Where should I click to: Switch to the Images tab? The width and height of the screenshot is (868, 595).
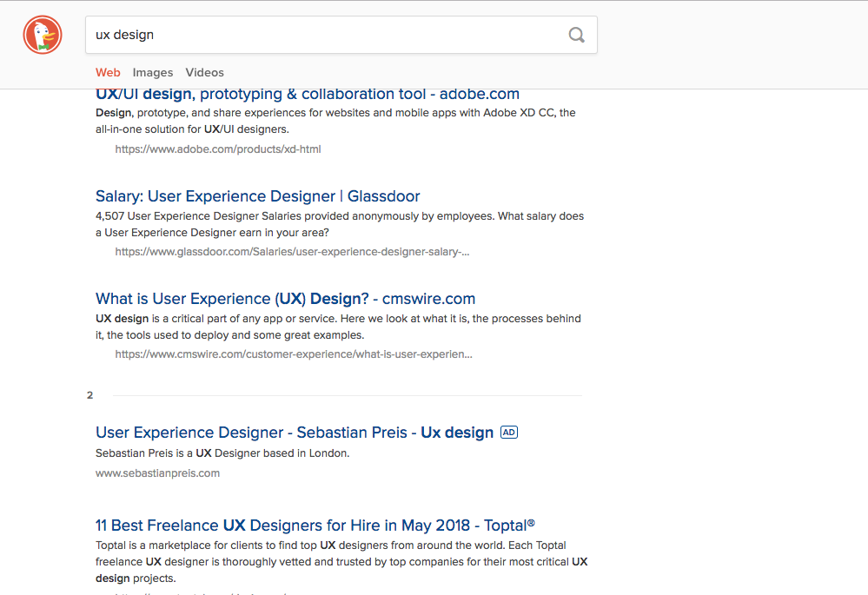pos(153,73)
